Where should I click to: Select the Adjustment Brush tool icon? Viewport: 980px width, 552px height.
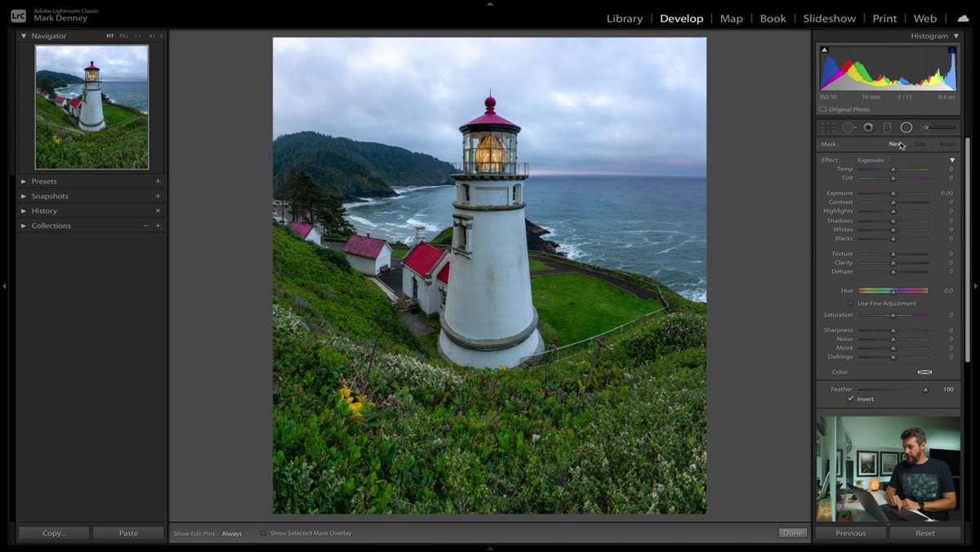point(938,127)
